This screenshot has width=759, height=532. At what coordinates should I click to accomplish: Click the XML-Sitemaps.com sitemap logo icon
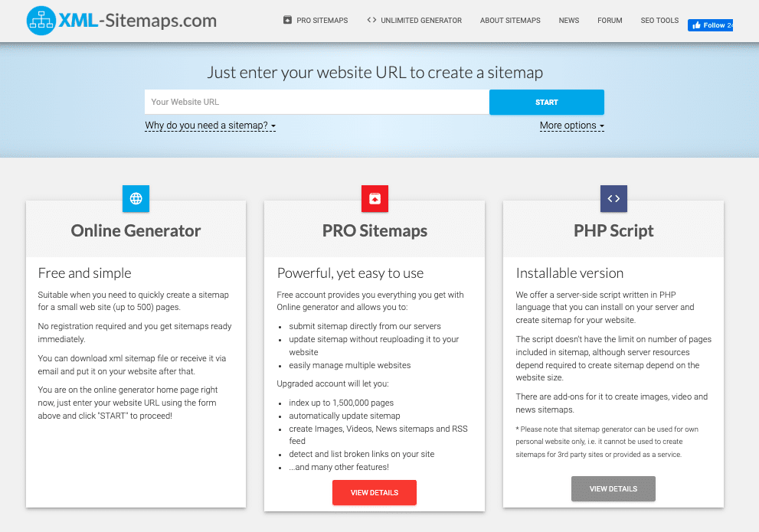click(41, 21)
